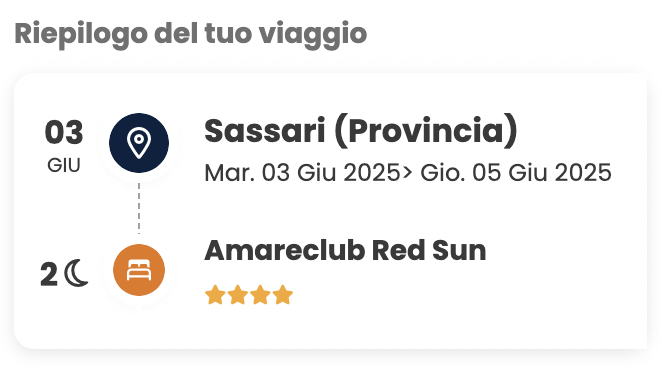Click the fourth star of the hotel rating
660x368 pixels.
(283, 294)
